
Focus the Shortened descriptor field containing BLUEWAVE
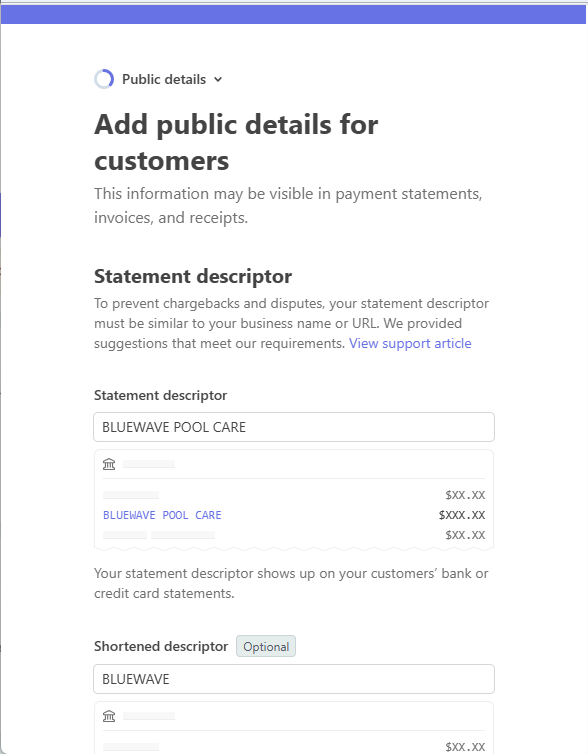pos(294,679)
